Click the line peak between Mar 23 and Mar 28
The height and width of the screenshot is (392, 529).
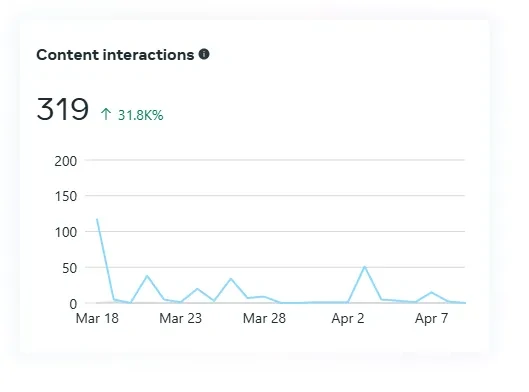coord(231,279)
